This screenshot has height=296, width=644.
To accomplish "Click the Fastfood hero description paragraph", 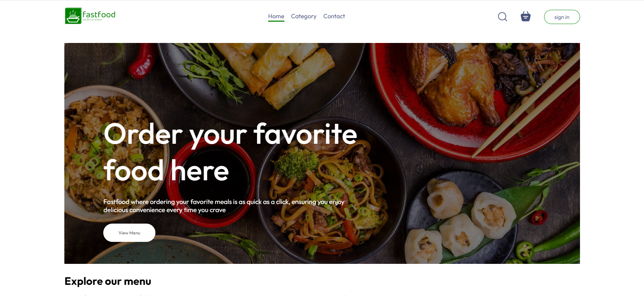I will coord(224,206).
